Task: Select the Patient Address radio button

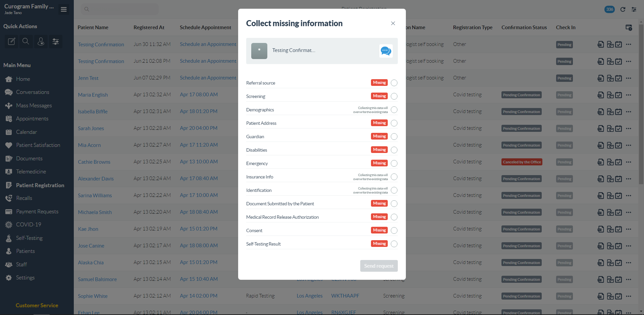Action: click(394, 123)
